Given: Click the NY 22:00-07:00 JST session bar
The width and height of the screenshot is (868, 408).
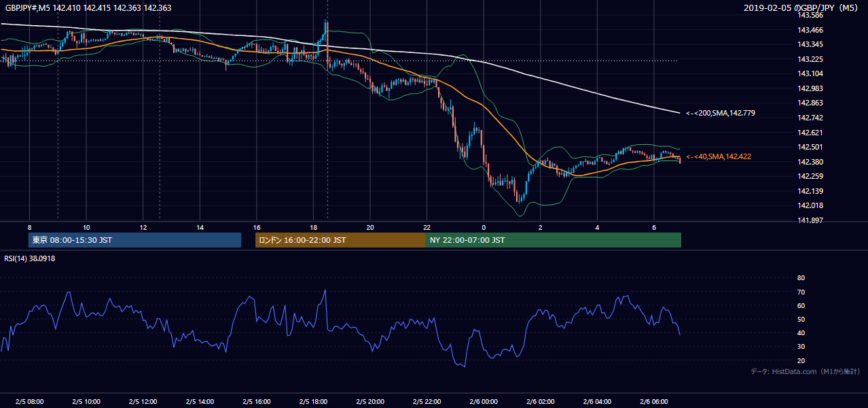Looking at the screenshot, I should 554,240.
